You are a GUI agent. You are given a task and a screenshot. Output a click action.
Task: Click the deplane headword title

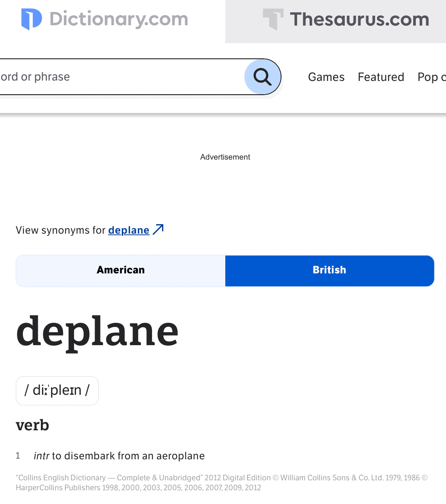click(x=97, y=331)
